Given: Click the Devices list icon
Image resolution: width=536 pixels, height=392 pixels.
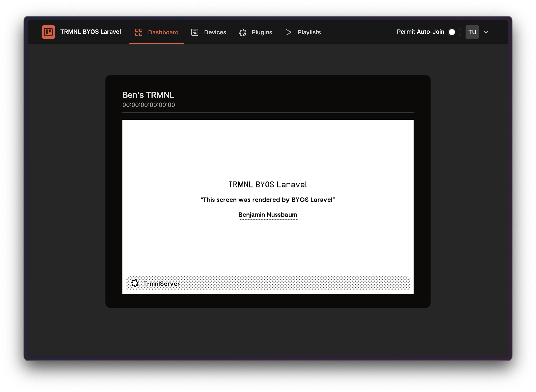Looking at the screenshot, I should [195, 32].
